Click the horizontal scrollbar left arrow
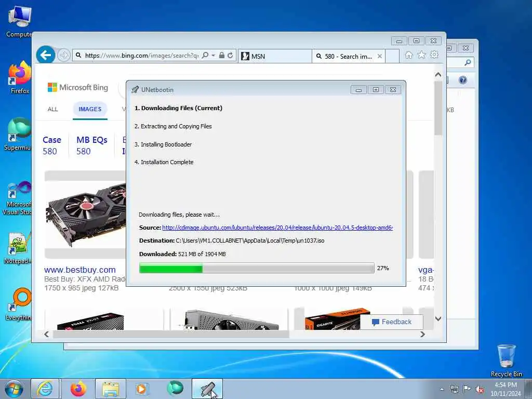 tap(46, 334)
